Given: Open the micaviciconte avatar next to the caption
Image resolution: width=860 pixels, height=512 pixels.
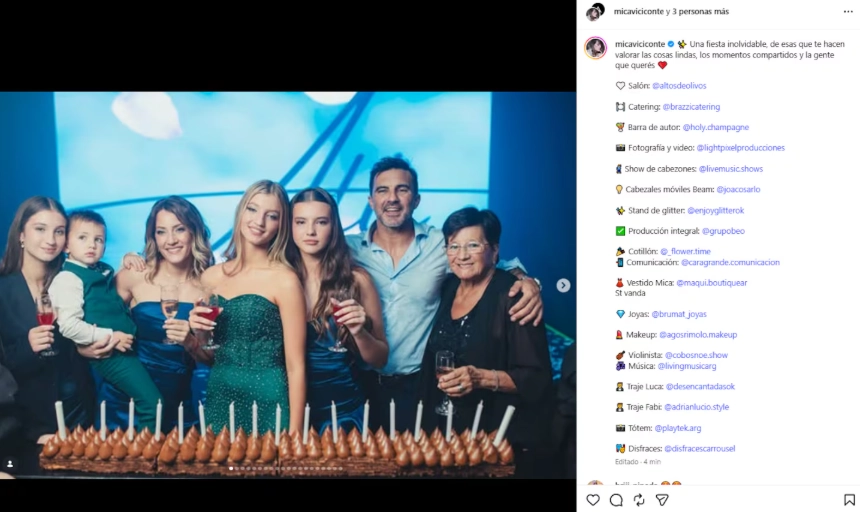Looking at the screenshot, I should pos(595,48).
